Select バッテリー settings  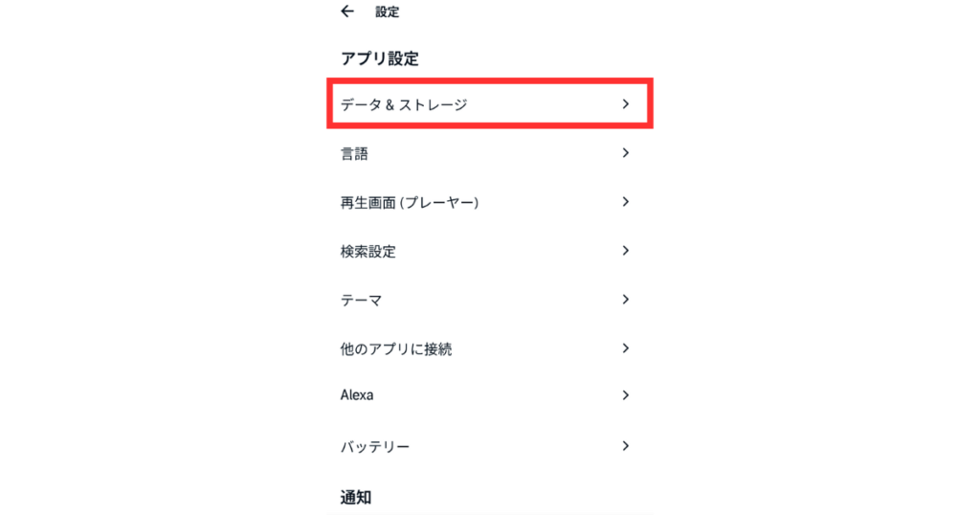pyautogui.click(x=490, y=446)
